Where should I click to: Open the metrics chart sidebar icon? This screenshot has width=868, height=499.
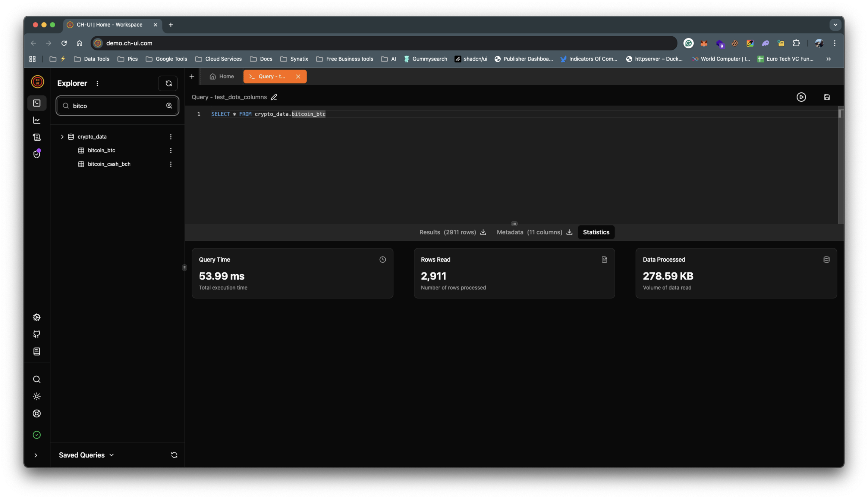(x=37, y=120)
